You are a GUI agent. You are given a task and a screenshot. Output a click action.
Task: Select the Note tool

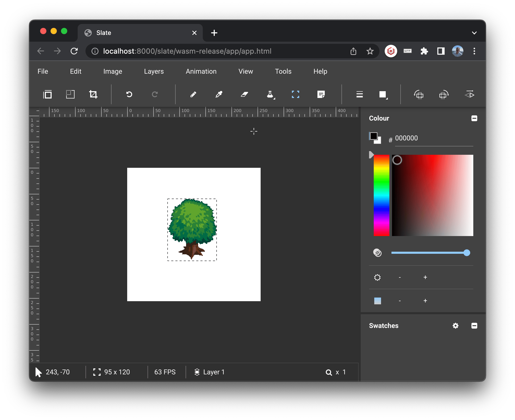[321, 94]
